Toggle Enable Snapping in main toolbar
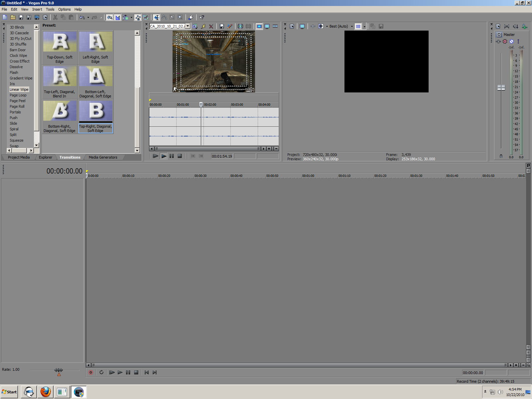 tap(109, 17)
